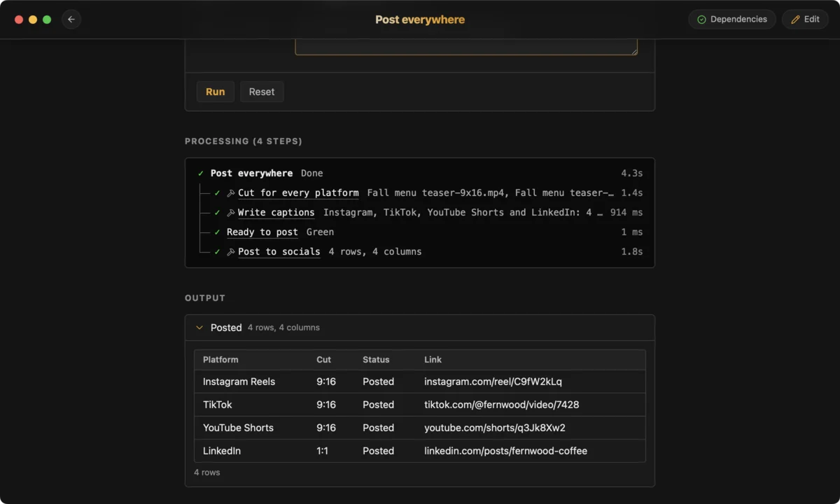The width and height of the screenshot is (840, 504).
Task: Click the '4 rows, 4 columns' summary beside Posted
Action: point(283,328)
